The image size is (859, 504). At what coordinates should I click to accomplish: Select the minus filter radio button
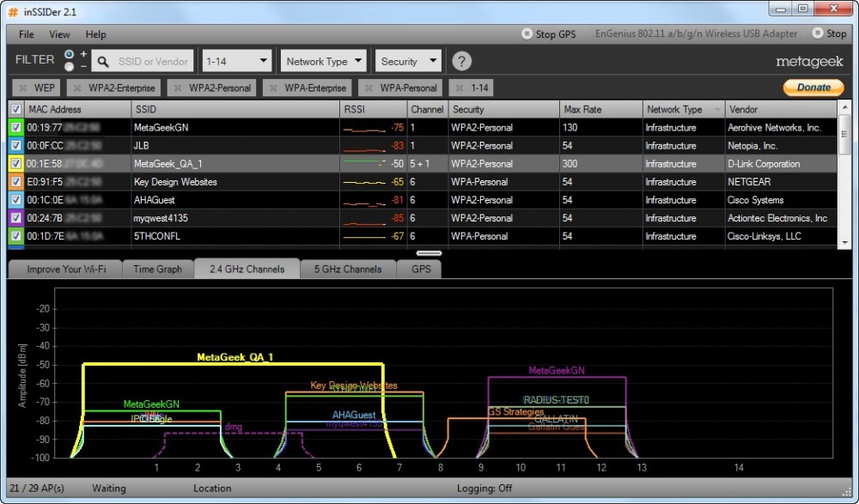pos(69,67)
